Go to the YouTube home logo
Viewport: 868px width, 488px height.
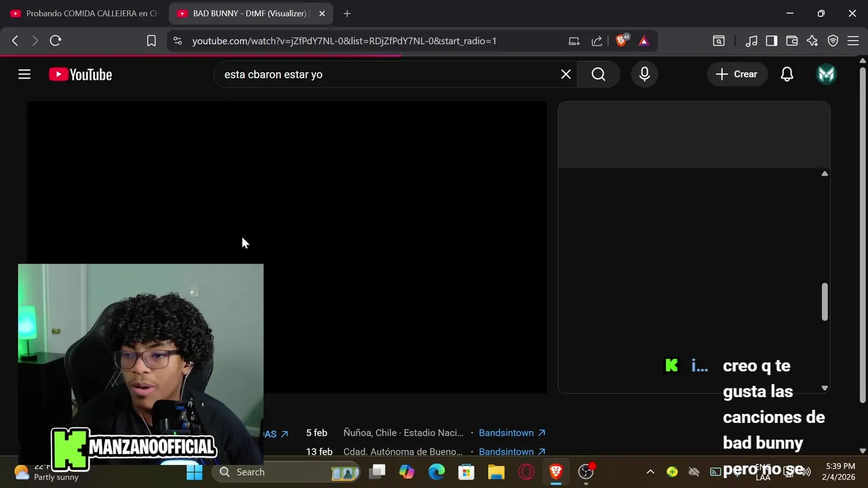pyautogui.click(x=80, y=75)
